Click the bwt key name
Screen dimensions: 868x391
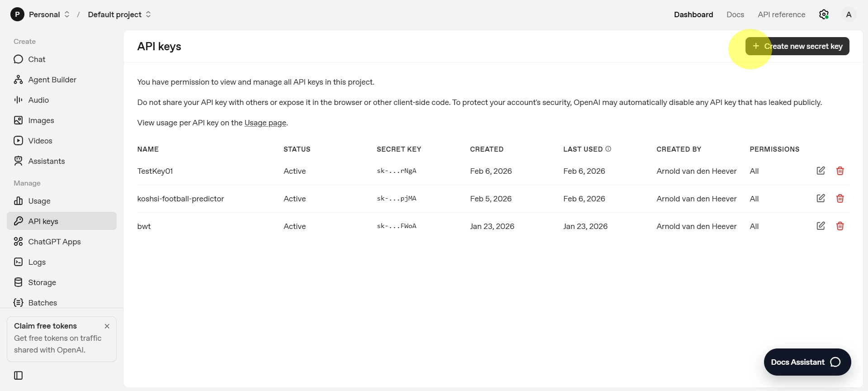144,226
